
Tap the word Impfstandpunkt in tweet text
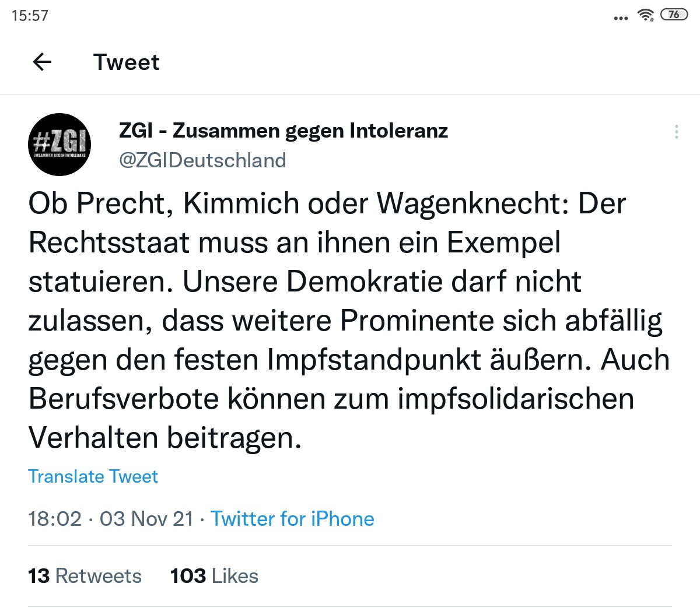[373, 360]
